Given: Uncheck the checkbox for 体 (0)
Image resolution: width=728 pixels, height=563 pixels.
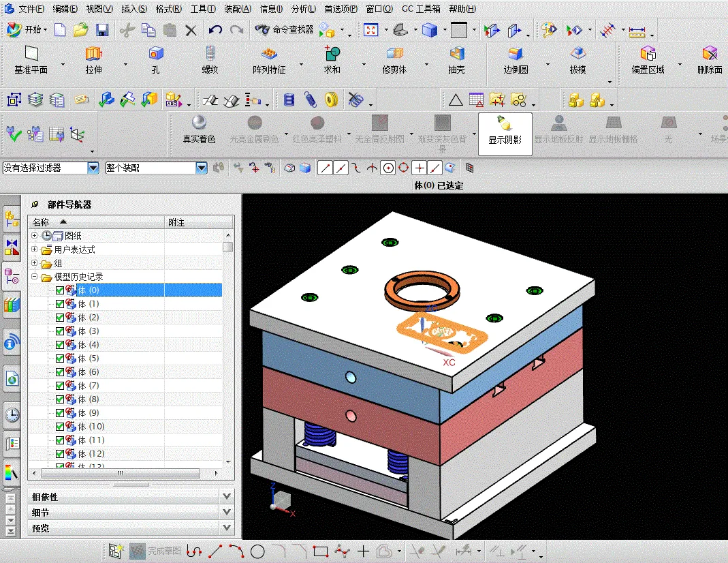Looking at the screenshot, I should coord(60,290).
